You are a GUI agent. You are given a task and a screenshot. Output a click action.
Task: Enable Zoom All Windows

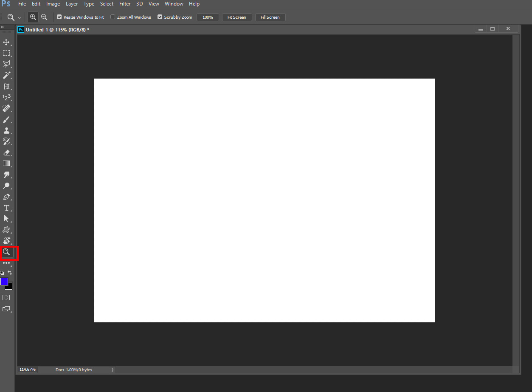click(x=113, y=17)
